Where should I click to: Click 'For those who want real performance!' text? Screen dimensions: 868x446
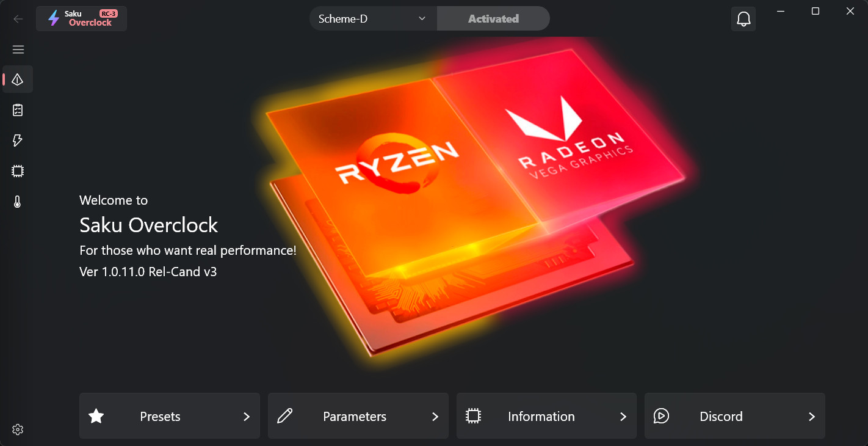[188, 250]
